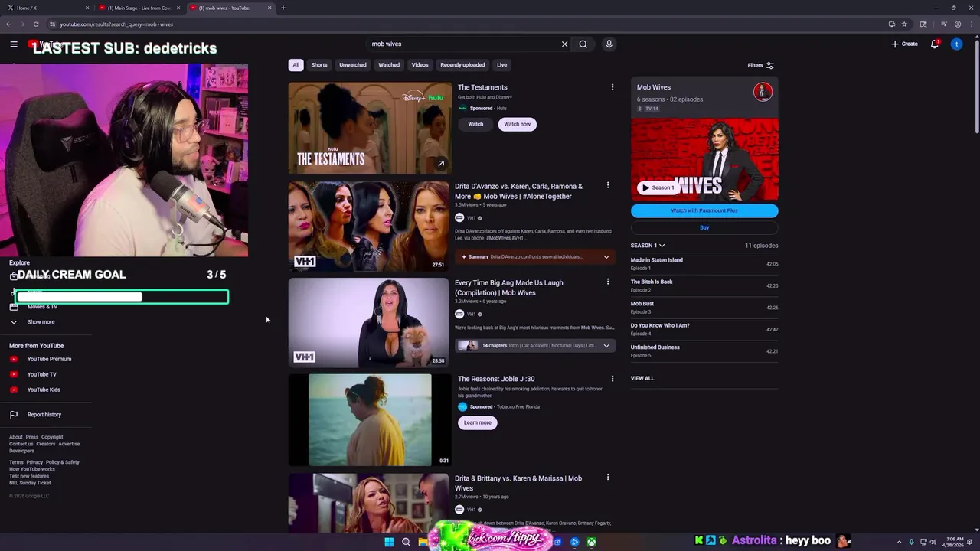Expand sidebar with Show more
Screen dimensions: 980x551
coord(41,322)
